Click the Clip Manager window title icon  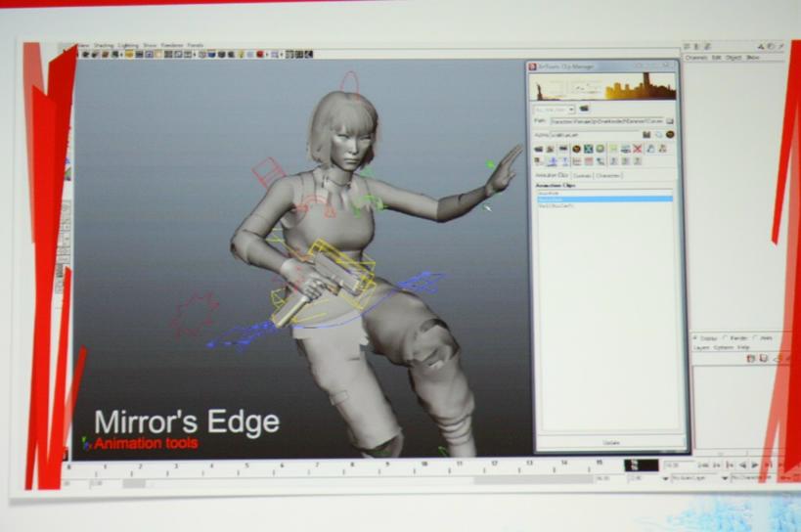coord(532,66)
